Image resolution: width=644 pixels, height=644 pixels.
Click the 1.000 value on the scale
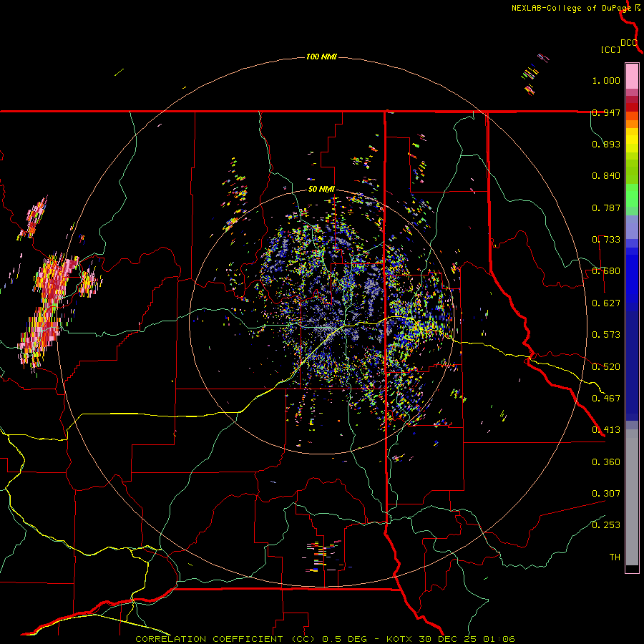[606, 80]
